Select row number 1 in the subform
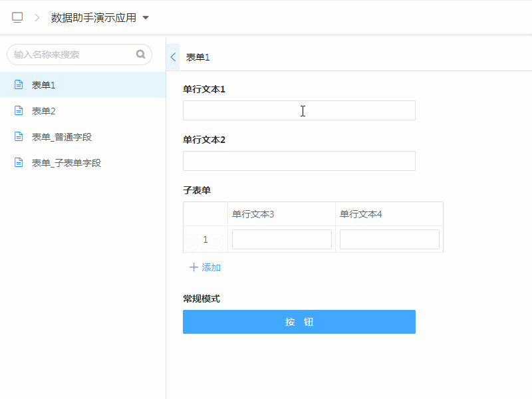Image resolution: width=532 pixels, height=399 pixels. [205, 239]
